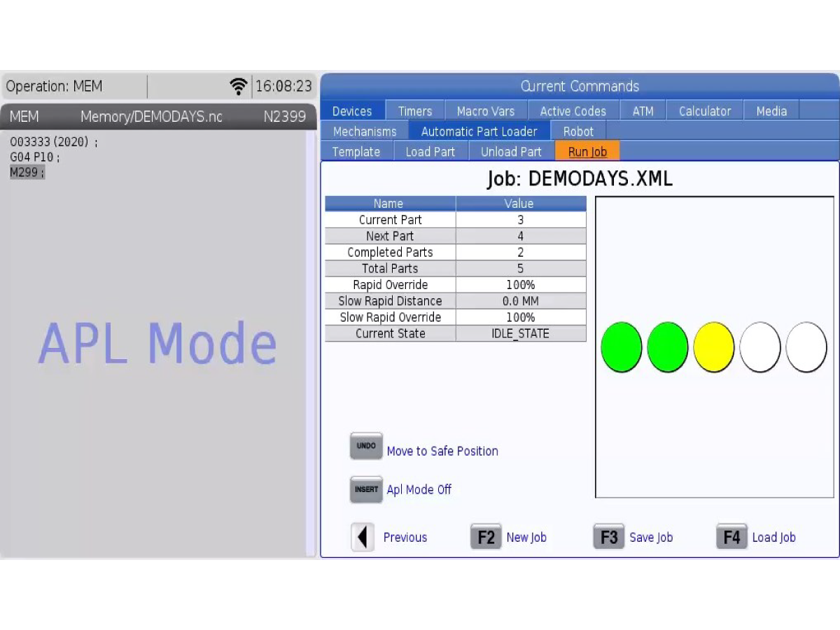Screen dimensions: 840x630
Task: Open the Calculator tab
Action: pos(704,111)
